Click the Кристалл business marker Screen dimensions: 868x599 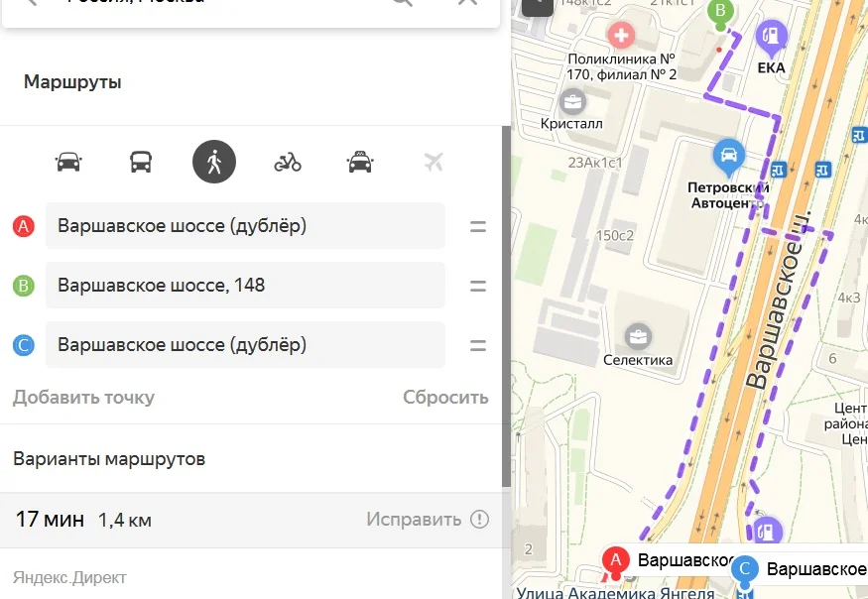(572, 102)
